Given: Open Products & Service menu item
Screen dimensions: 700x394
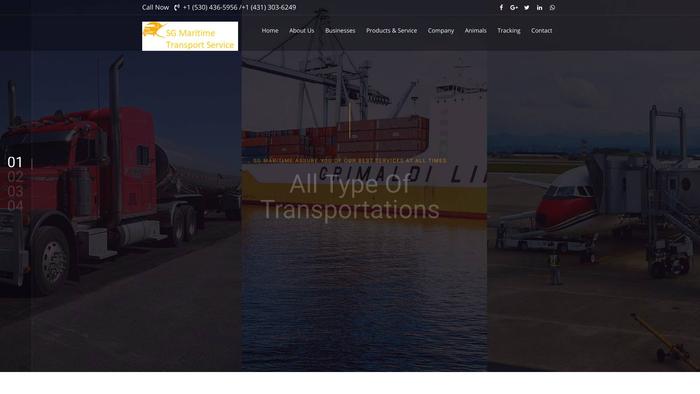Looking at the screenshot, I should coord(392,31).
